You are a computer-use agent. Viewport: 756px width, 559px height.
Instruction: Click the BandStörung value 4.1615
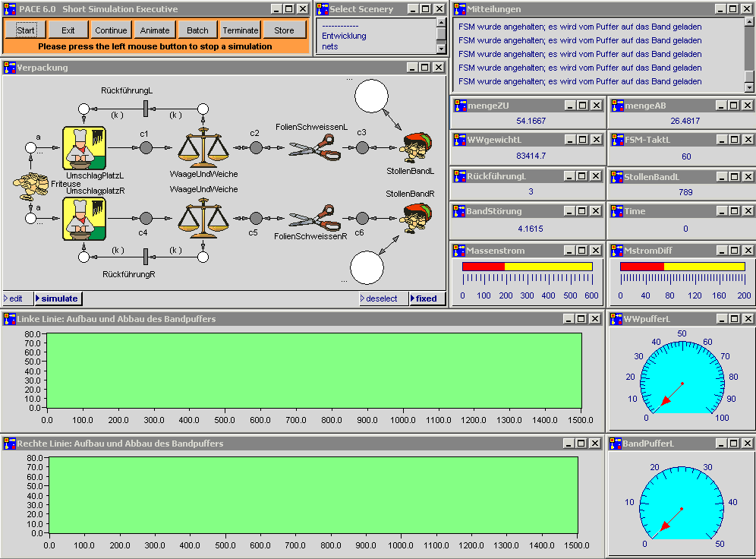tap(531, 229)
